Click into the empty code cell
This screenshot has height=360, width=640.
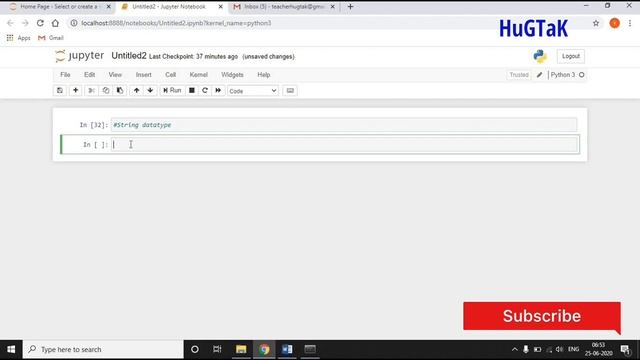(x=345, y=144)
